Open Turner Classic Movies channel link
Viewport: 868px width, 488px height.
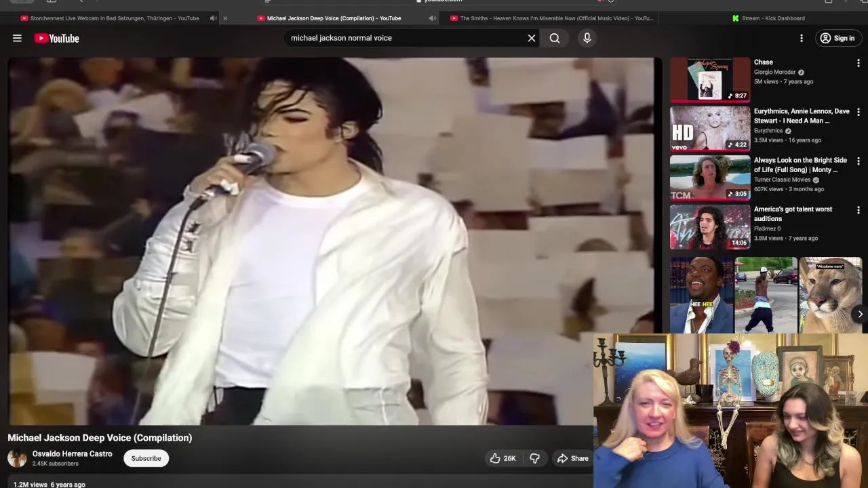[x=783, y=180]
